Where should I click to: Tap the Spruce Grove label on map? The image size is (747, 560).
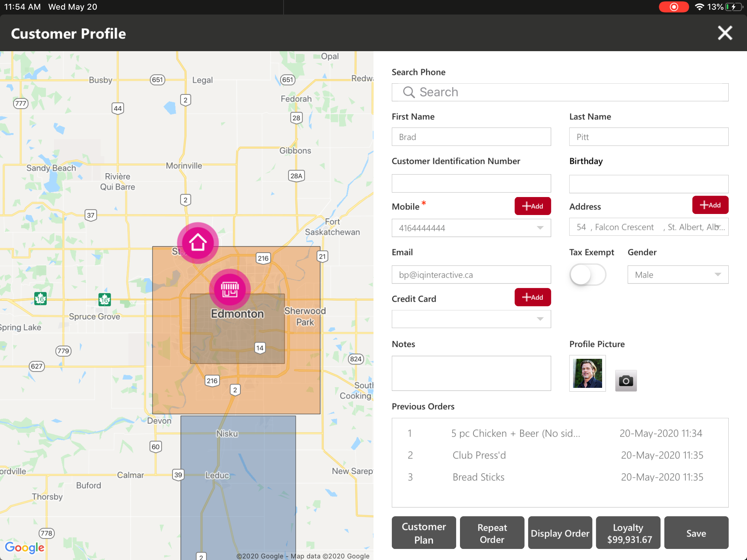(94, 316)
